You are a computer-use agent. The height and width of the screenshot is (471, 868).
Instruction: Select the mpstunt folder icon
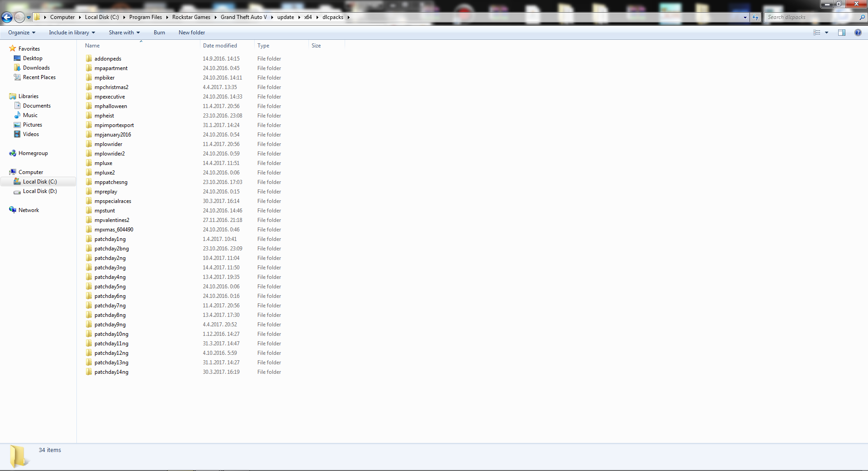89,211
